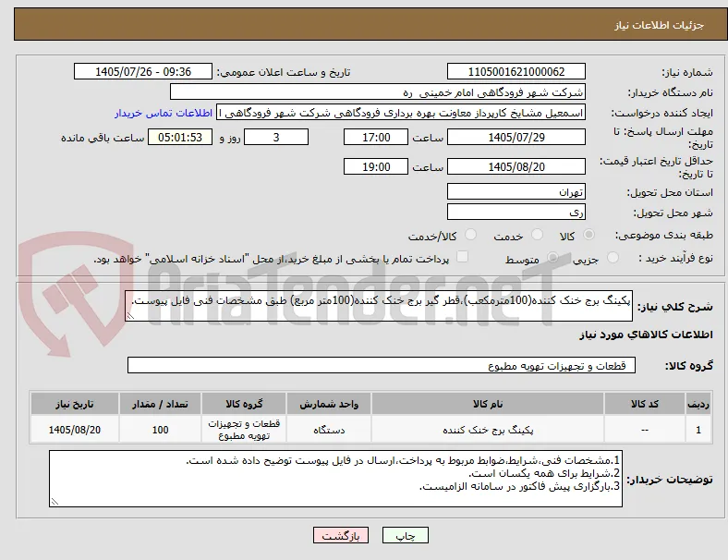Click the شماره نیاز field 1105001621000062

click(516, 71)
